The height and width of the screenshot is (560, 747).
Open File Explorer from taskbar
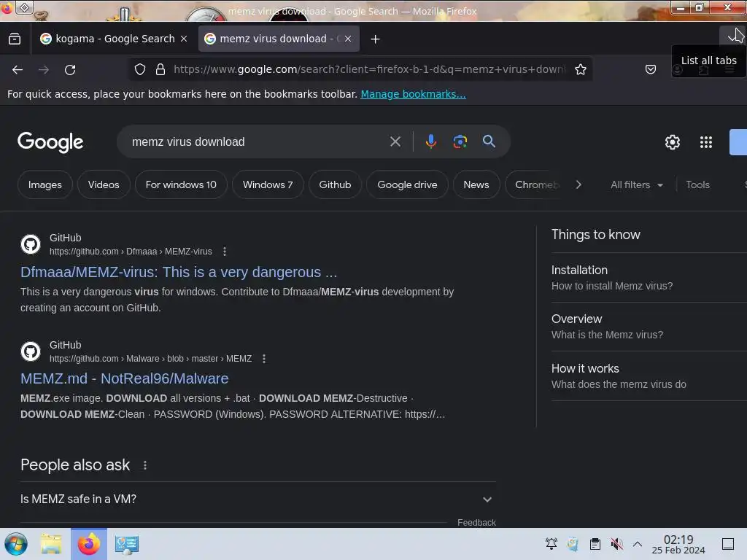click(52, 544)
